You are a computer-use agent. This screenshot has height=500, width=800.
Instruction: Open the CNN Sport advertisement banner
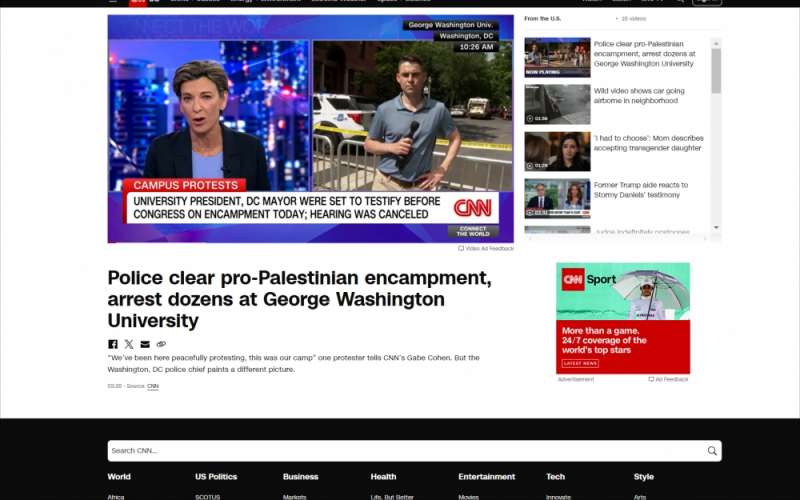click(623, 318)
